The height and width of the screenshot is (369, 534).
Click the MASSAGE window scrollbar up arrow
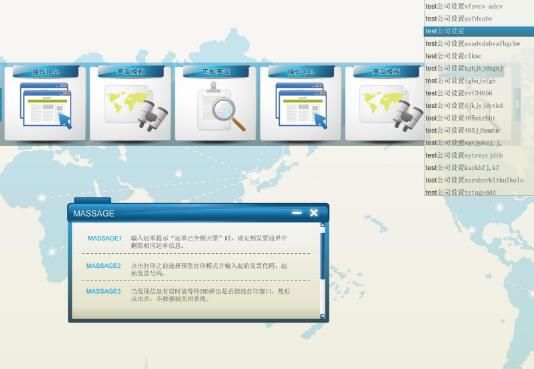click(x=323, y=225)
